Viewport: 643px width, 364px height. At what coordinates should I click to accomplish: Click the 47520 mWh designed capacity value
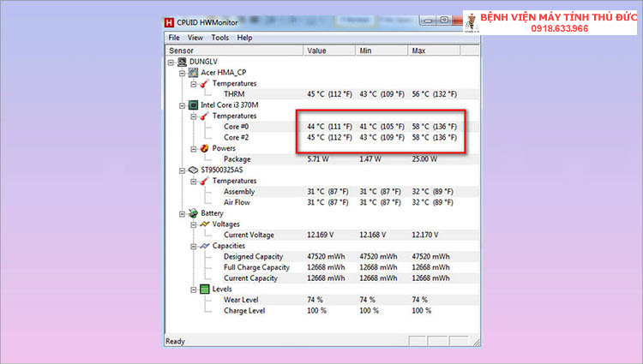[326, 257]
